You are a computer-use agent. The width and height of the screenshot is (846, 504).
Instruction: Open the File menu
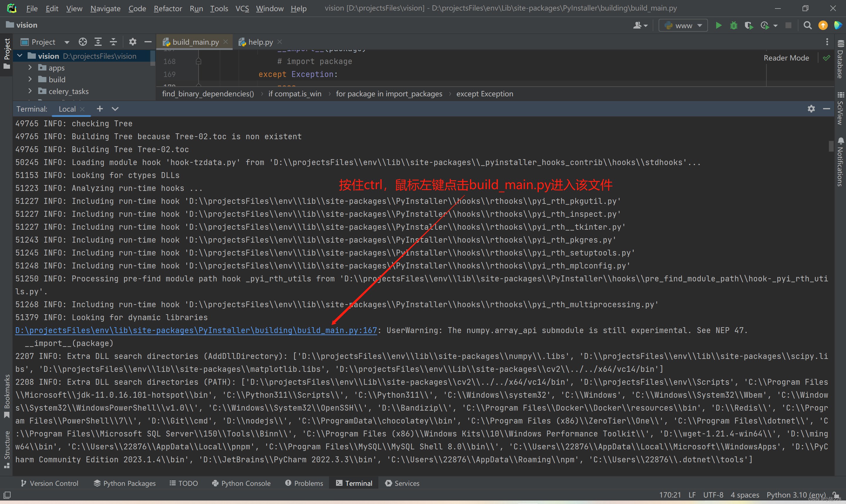click(32, 9)
